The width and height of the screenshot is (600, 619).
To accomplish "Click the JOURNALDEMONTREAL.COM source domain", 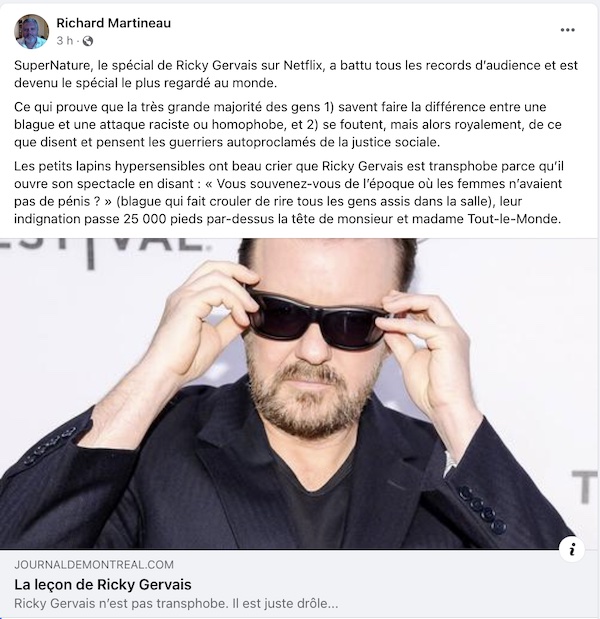I will click(x=94, y=565).
